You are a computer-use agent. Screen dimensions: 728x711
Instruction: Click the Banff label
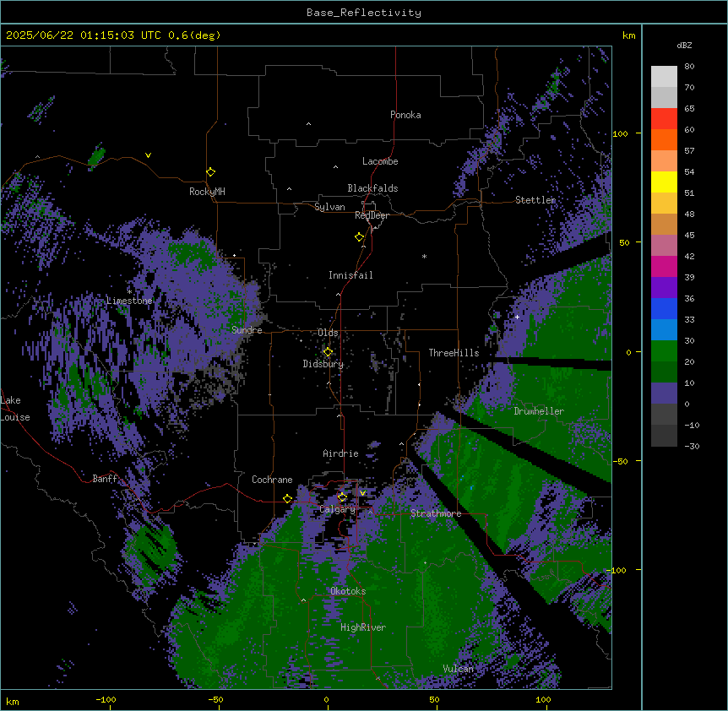point(105,479)
